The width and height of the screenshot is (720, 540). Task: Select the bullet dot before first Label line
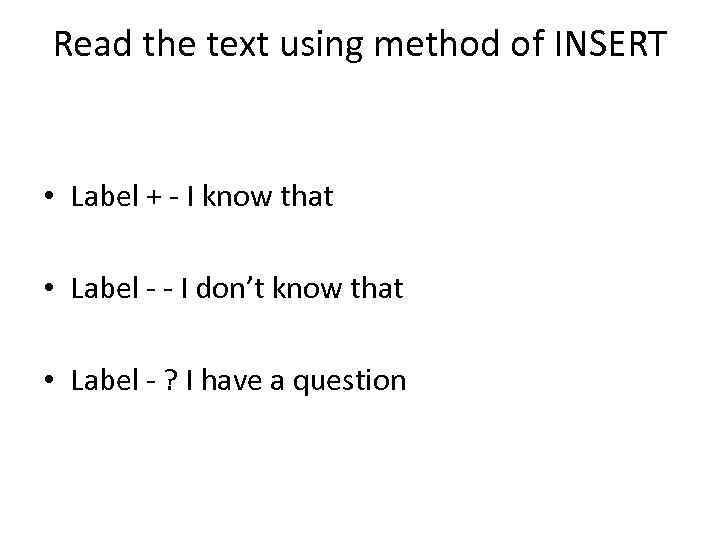tap(49, 198)
